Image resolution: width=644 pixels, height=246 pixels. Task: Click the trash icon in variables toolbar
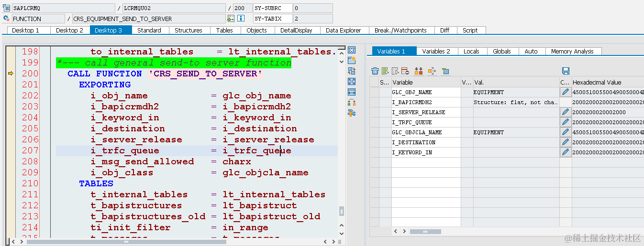(x=375, y=71)
